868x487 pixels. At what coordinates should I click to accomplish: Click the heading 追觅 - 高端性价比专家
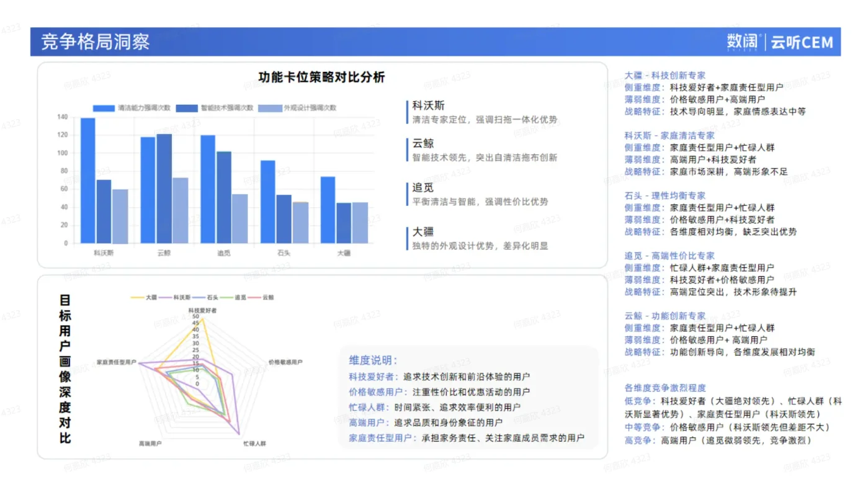click(x=669, y=256)
